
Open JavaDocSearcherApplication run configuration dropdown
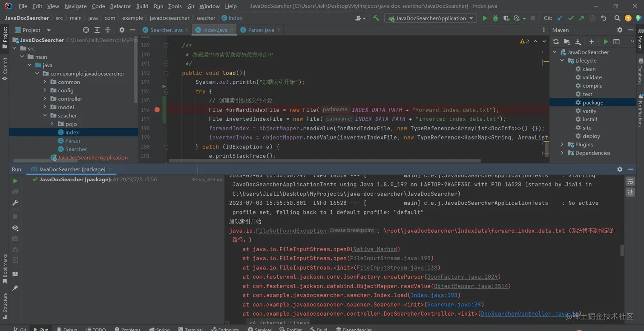pyautogui.click(x=431, y=18)
